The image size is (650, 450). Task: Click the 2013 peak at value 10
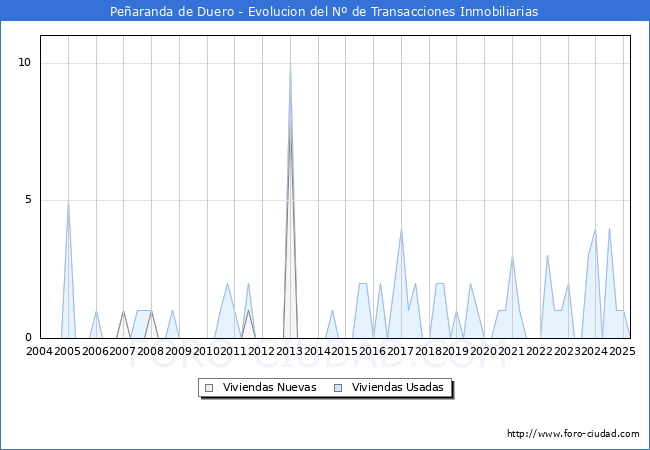coord(290,64)
